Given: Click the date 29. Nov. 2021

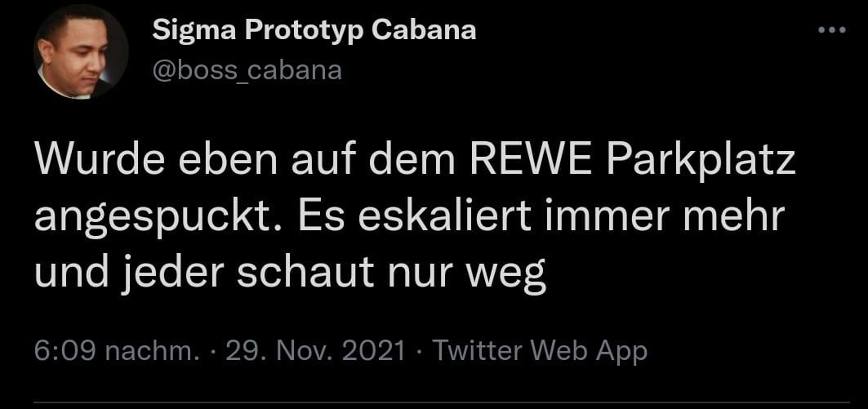Looking at the screenshot, I should (315, 349).
